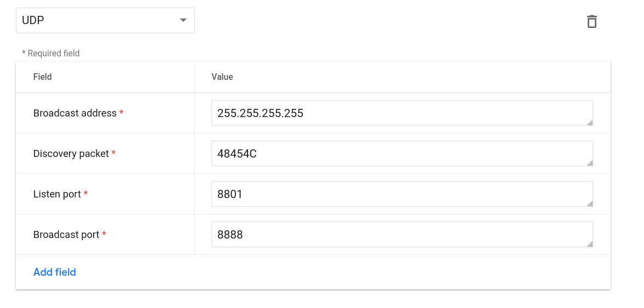Click resize grip on Broadcast port textarea
The height and width of the screenshot is (308, 644).
point(589,244)
